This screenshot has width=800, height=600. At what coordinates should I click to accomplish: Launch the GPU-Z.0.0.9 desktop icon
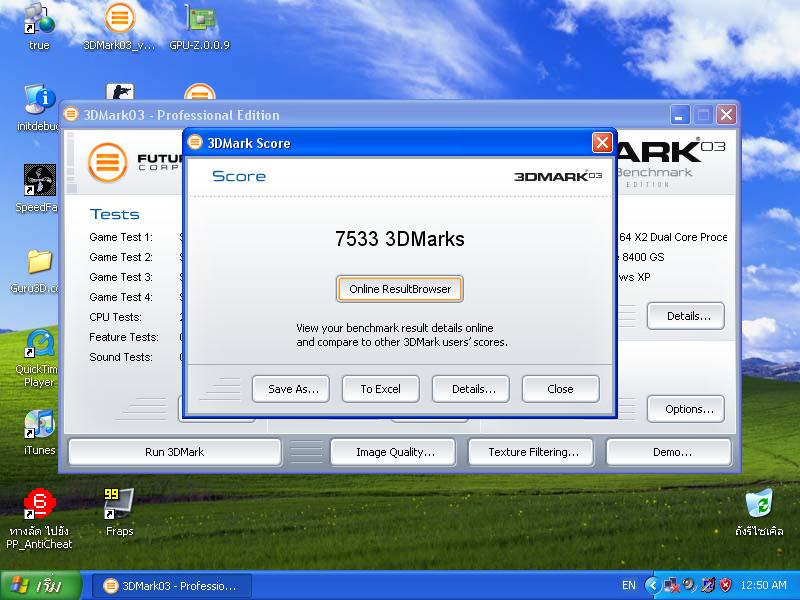[x=200, y=20]
